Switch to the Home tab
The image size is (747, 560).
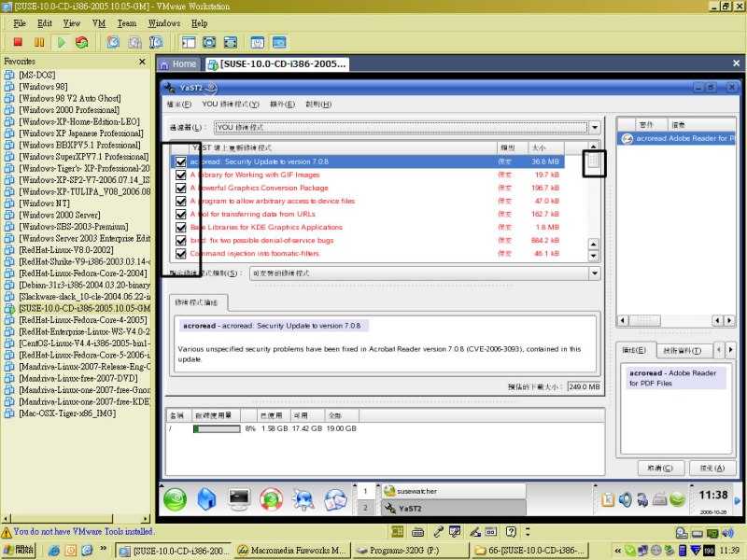pos(177,64)
